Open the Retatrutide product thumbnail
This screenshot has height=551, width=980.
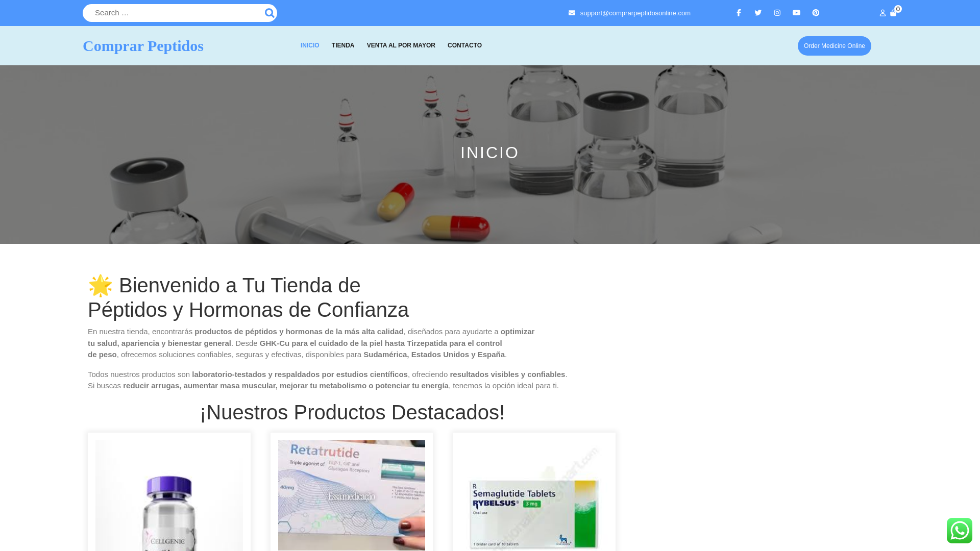tap(352, 495)
